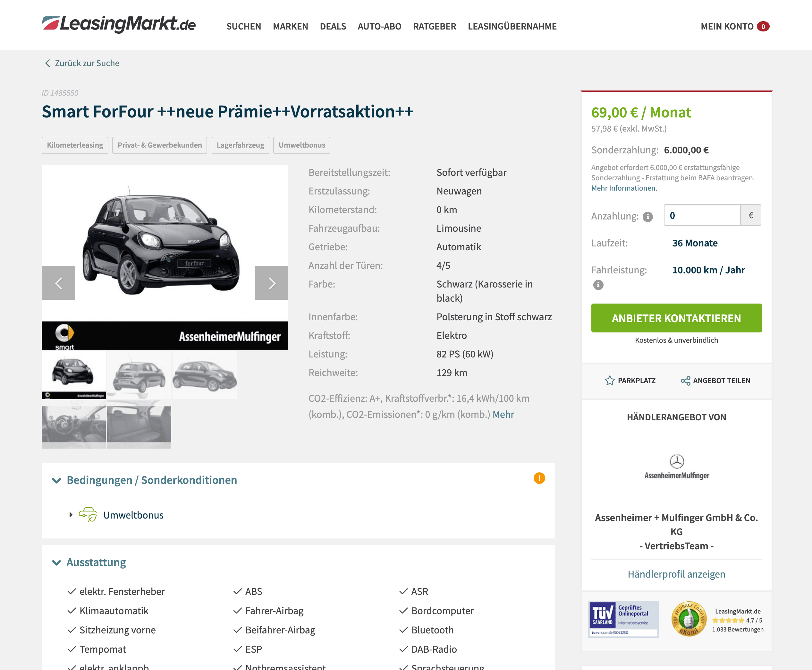Screen dimensions: 812x670
Task: Focus the Anzahlung amount input field
Action: point(702,215)
